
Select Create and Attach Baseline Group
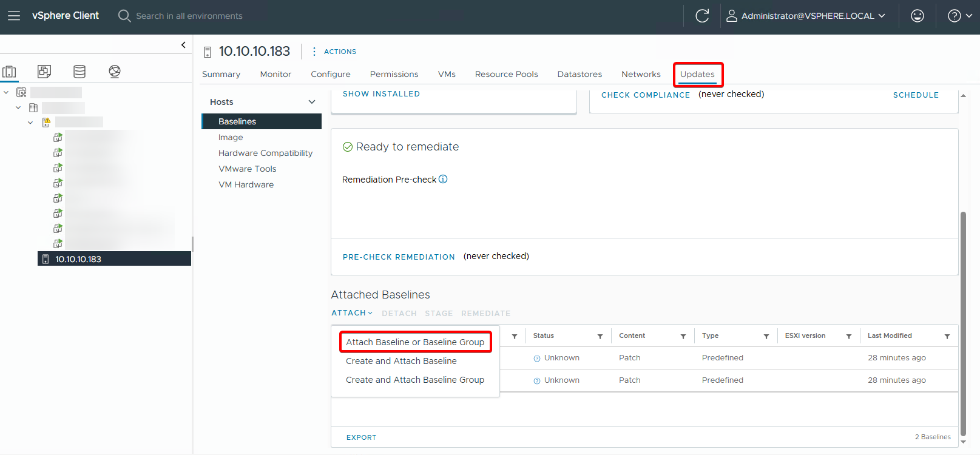415,380
